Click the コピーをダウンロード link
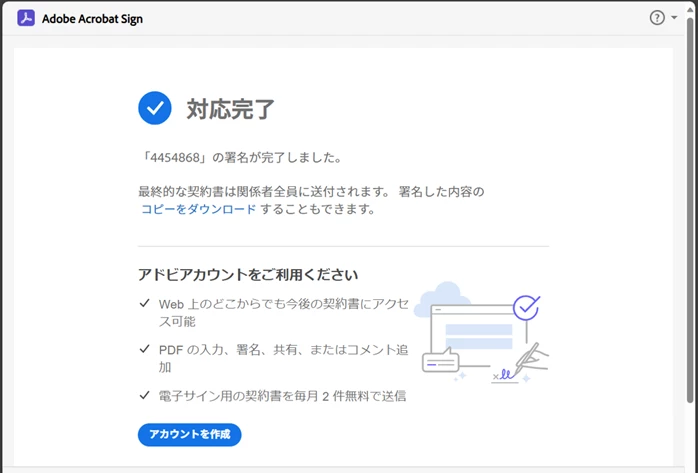Image resolution: width=698 pixels, height=473 pixels. coord(199,209)
